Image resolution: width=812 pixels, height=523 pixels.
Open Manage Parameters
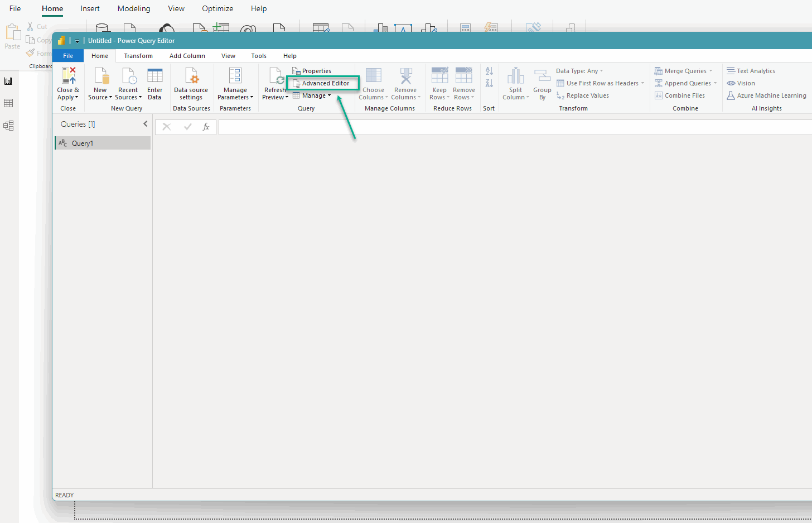click(235, 83)
